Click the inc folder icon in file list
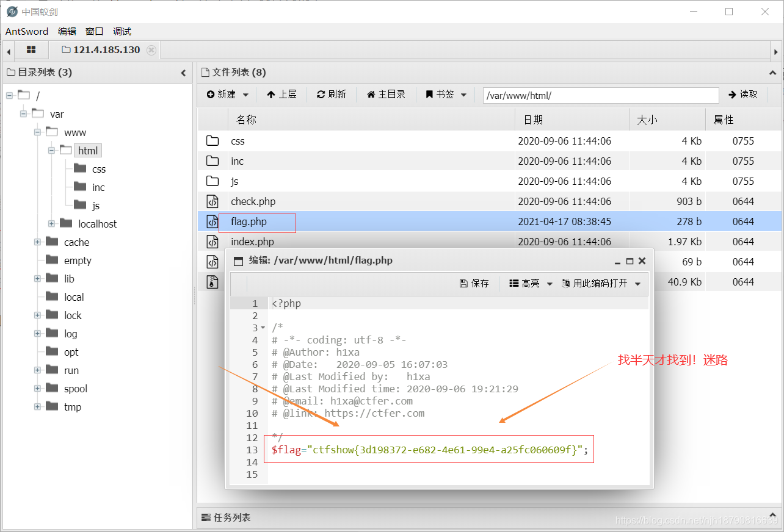The image size is (784, 532). click(212, 161)
